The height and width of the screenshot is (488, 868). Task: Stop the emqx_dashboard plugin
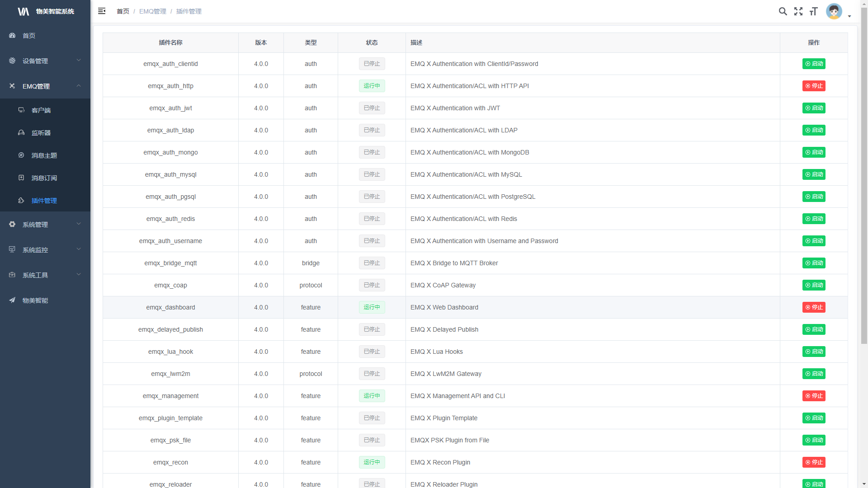coord(814,307)
